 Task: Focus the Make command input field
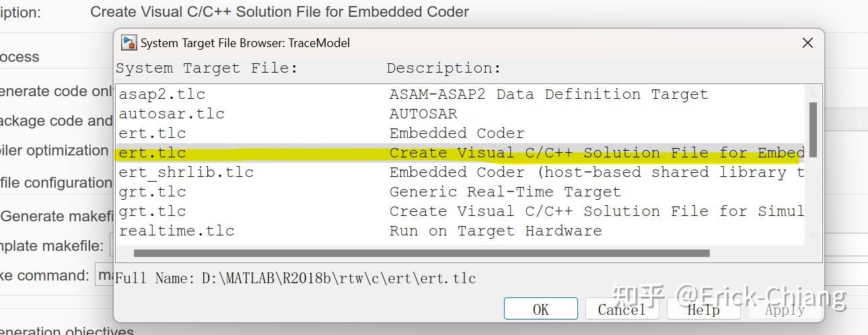[x=105, y=274]
